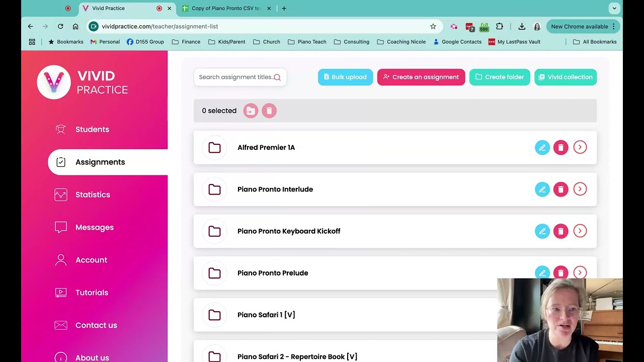Image resolution: width=644 pixels, height=362 pixels.
Task: Open the All Bookmarks folder
Action: 595,42
